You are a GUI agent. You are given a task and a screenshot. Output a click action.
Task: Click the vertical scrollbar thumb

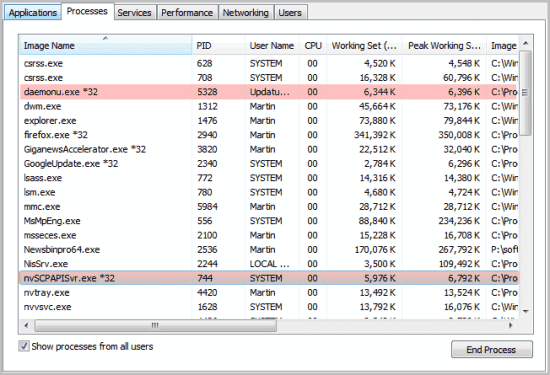pos(525,93)
